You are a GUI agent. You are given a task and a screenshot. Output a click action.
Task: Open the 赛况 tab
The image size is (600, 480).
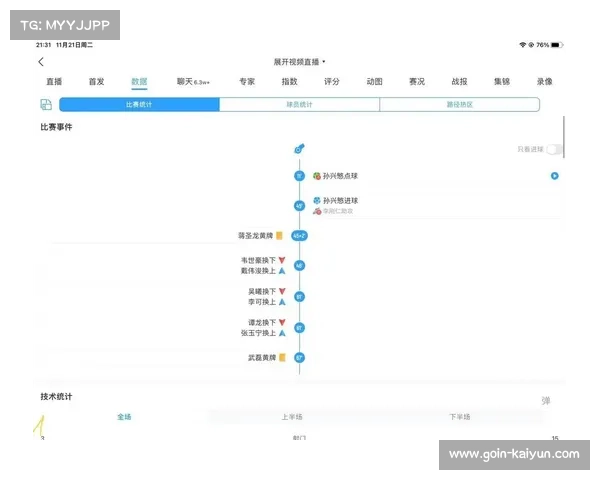point(417,82)
